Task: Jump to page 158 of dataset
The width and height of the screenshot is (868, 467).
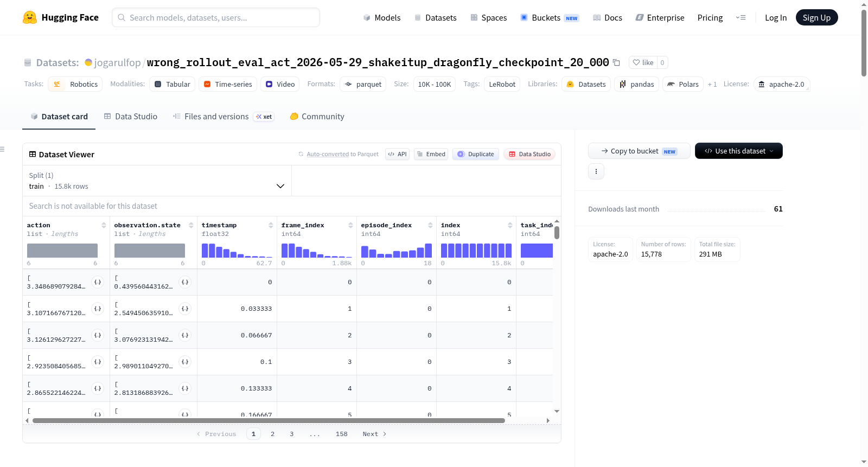Action: point(341,434)
